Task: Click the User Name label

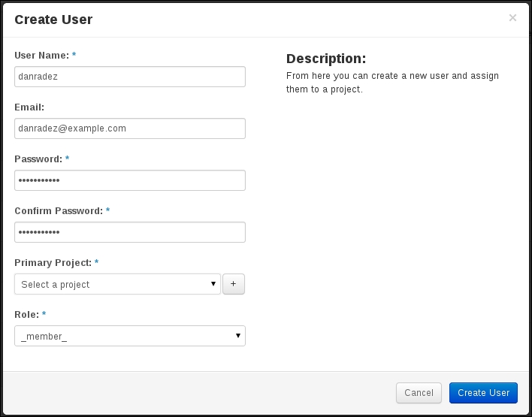Action: (42, 56)
